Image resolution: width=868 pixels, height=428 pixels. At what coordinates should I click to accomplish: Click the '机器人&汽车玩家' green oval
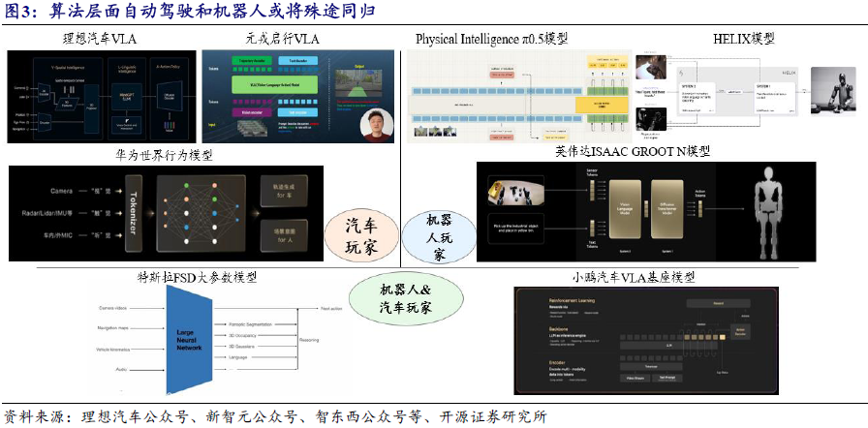point(406,298)
